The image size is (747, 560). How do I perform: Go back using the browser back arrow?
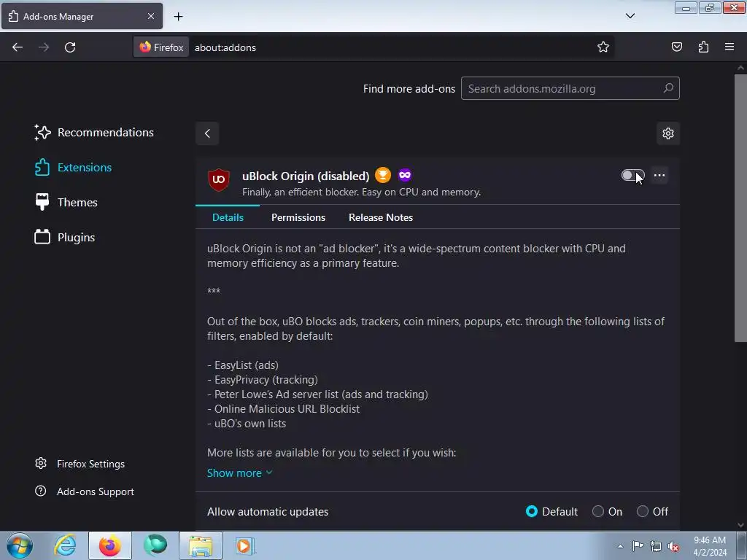pos(18,47)
